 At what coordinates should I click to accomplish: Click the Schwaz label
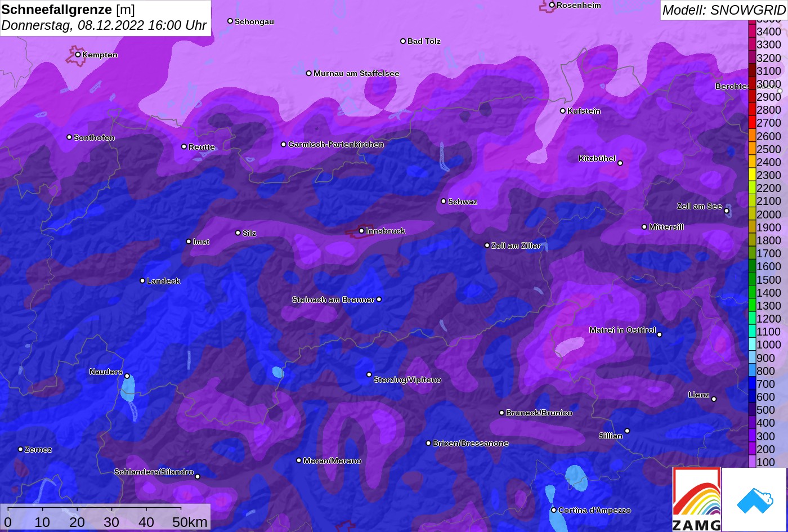[x=463, y=202]
